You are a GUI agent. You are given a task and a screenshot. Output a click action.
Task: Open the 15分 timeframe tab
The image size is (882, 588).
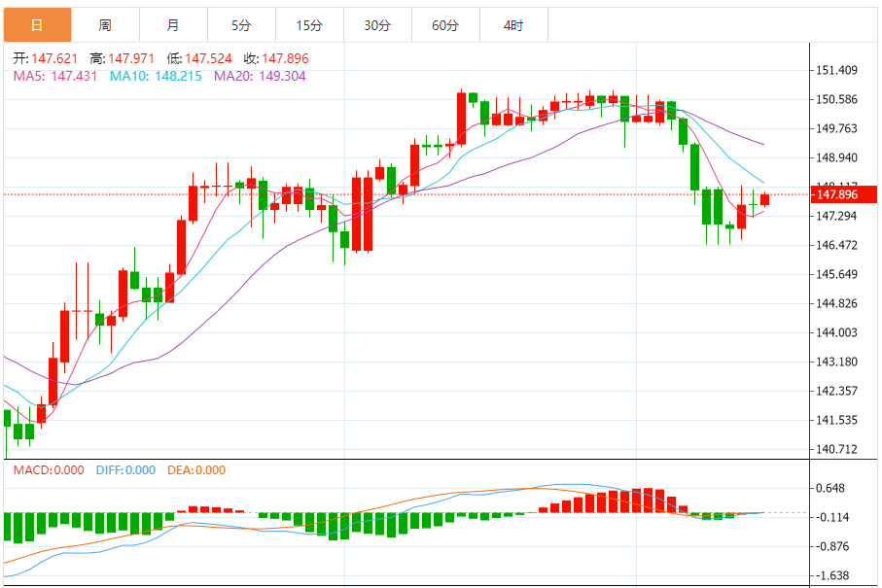(x=309, y=25)
